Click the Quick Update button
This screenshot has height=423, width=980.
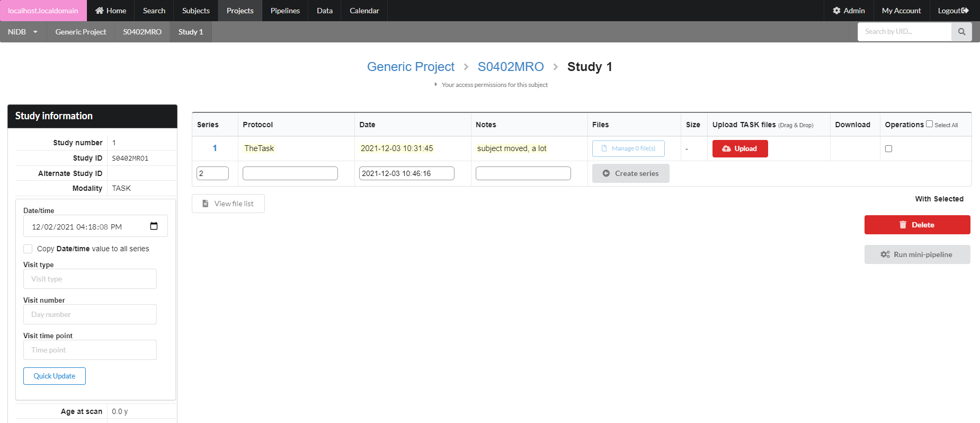click(x=55, y=376)
